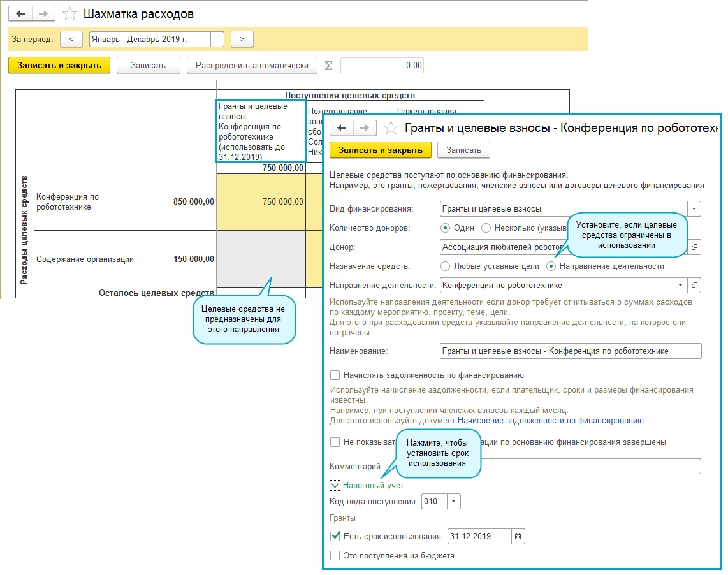Click the Наименование input field

pos(571,351)
